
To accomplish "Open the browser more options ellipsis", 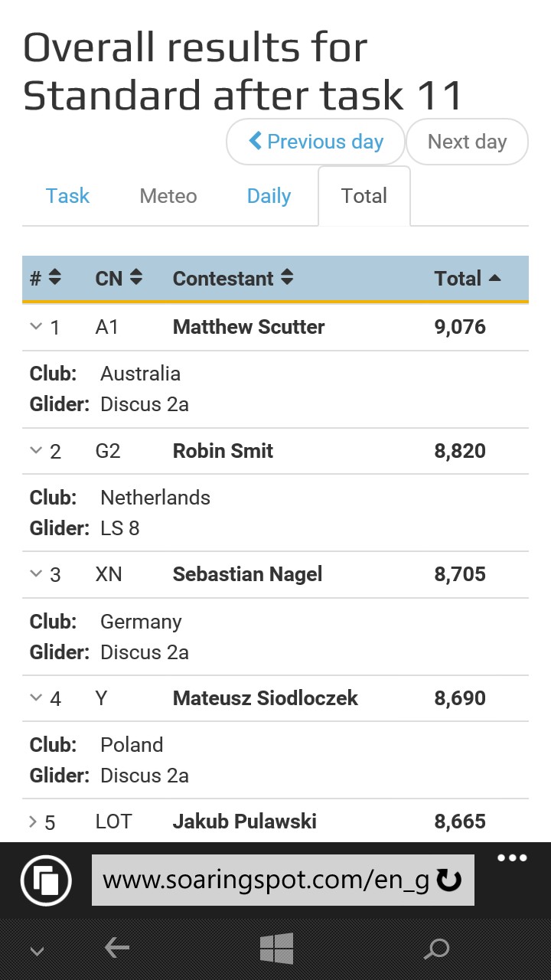I will 512,858.
